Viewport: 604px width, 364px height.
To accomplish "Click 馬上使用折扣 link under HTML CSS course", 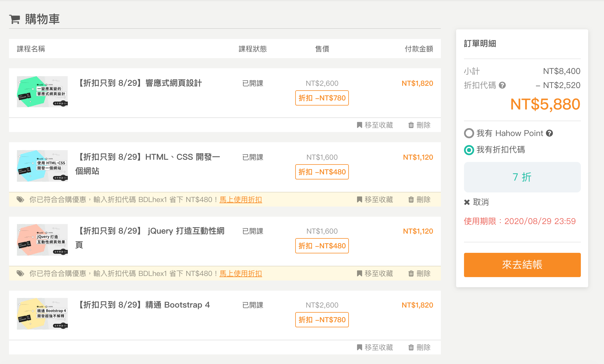I will coord(241,199).
